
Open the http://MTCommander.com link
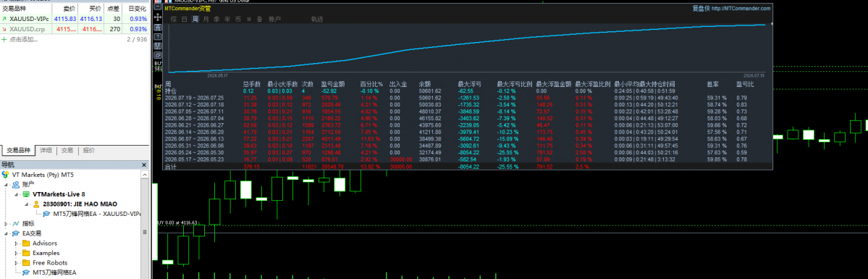(741, 8)
